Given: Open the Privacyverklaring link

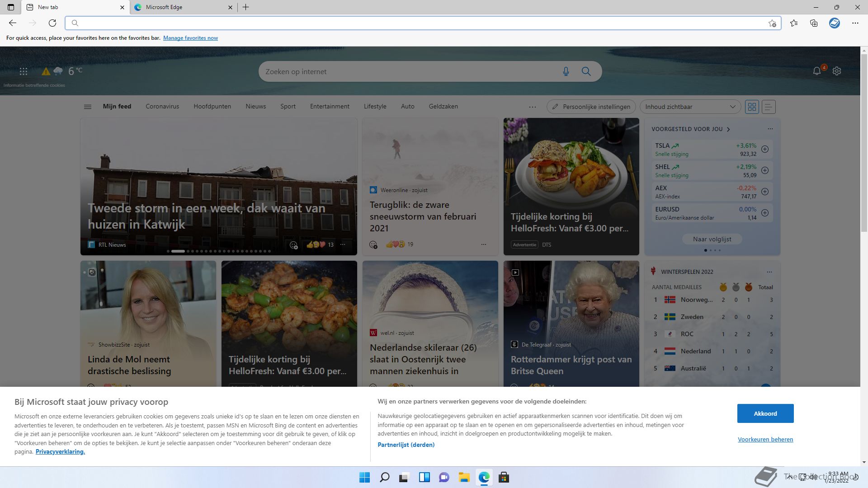Looking at the screenshot, I should click(x=60, y=451).
